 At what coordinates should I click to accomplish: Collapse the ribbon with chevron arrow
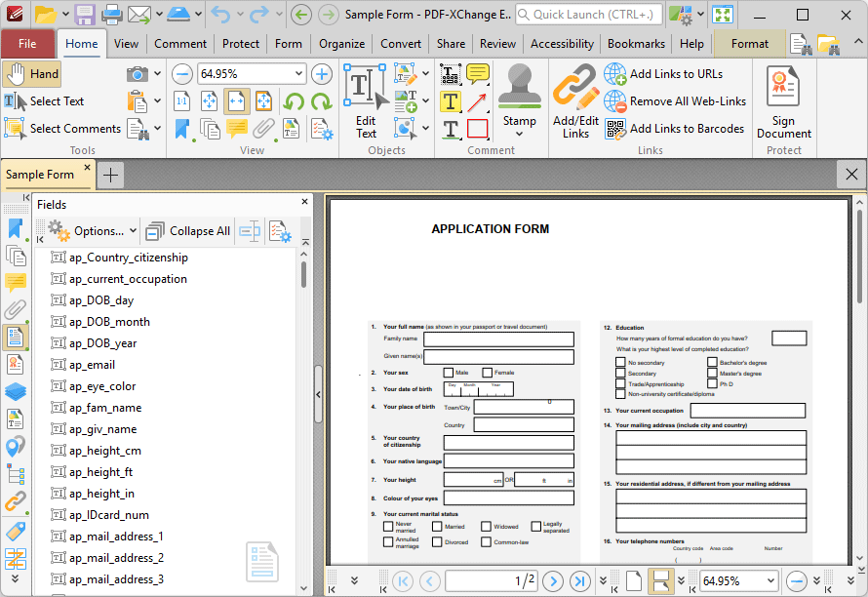[x=857, y=42]
